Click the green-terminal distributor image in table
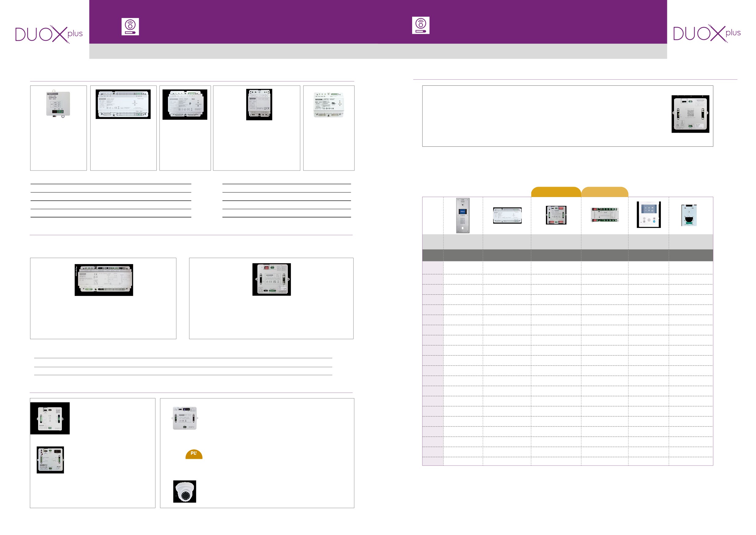Image resolution: width=756 pixels, height=535 pixels. (604, 215)
